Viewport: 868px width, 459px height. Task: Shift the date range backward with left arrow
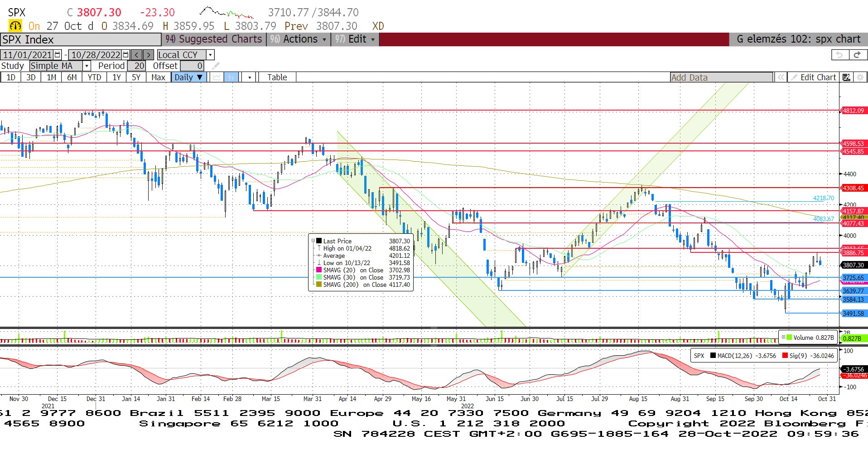point(136,55)
